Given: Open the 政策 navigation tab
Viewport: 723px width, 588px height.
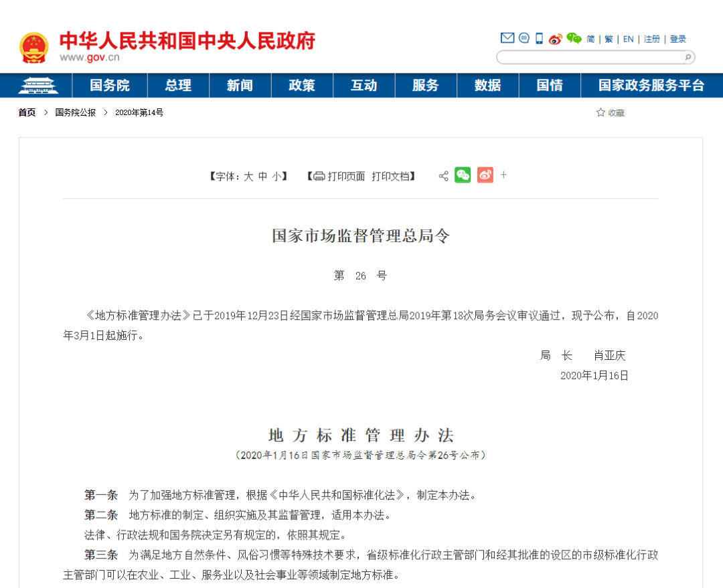Looking at the screenshot, I should tap(302, 85).
